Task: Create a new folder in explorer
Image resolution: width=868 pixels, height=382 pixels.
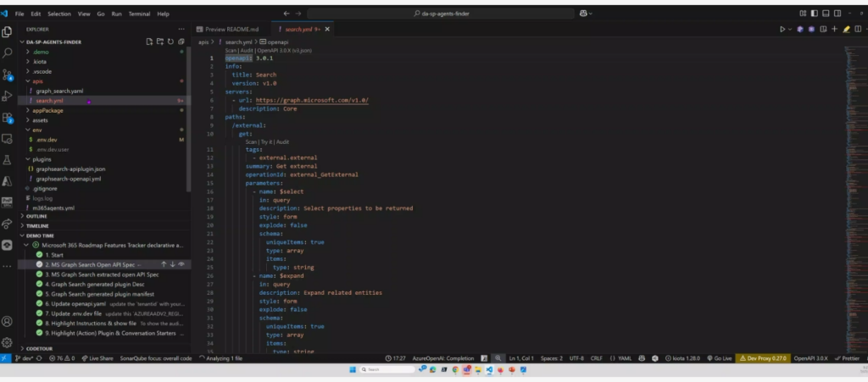Action: pyautogui.click(x=160, y=42)
